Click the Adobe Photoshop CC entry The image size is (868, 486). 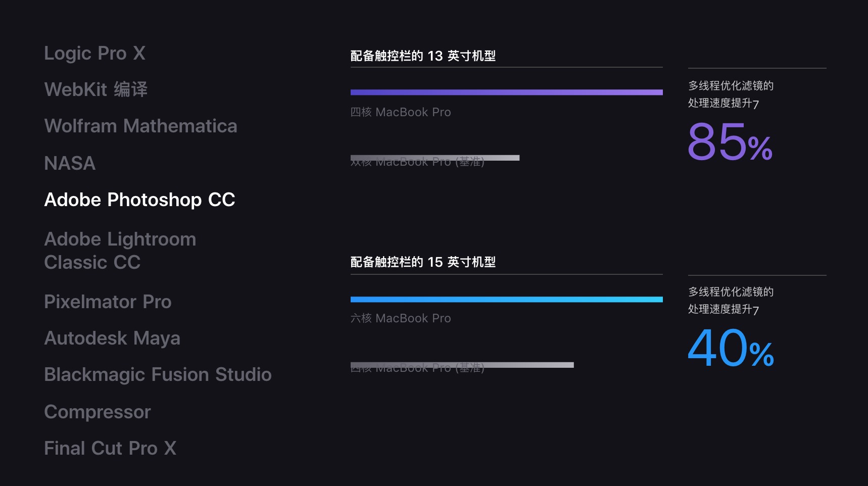tap(139, 200)
